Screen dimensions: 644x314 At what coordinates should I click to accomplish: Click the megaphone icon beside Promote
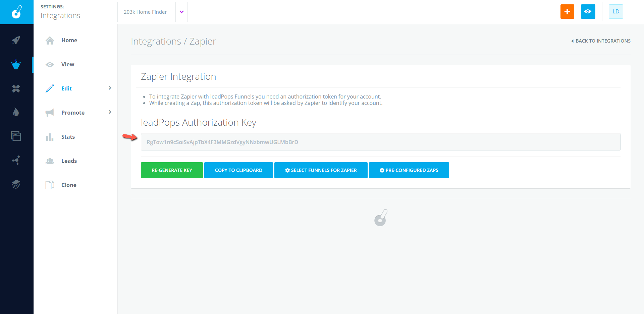pos(50,113)
